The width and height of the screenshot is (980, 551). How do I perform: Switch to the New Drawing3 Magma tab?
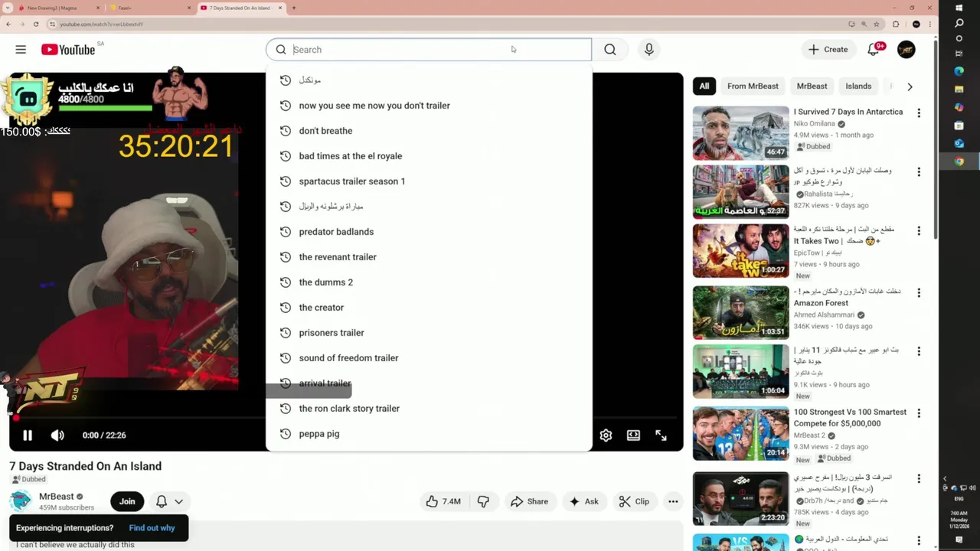[57, 8]
